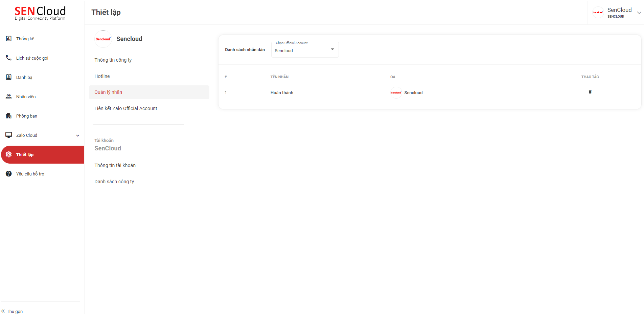Click the help icon for Yêu cầu hỗ trợ
This screenshot has height=314, width=644.
(9, 174)
